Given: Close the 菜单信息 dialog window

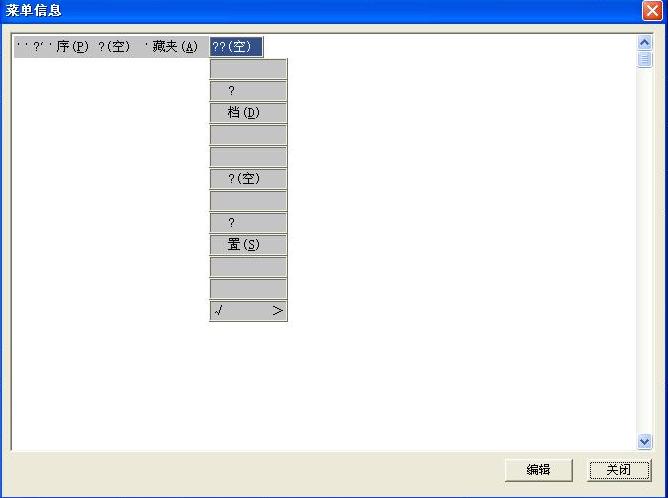Looking at the screenshot, I should (x=652, y=10).
